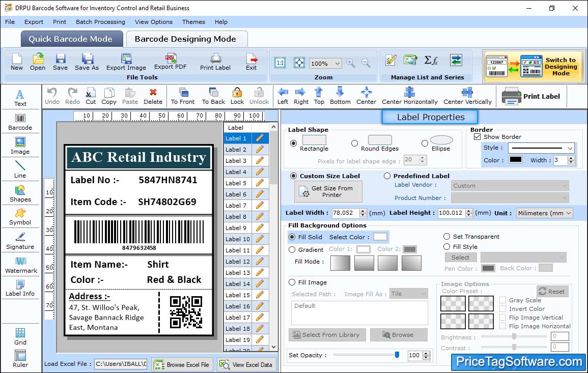588x373 pixels.
Task: Select Round Edges label shape
Action: [354, 143]
